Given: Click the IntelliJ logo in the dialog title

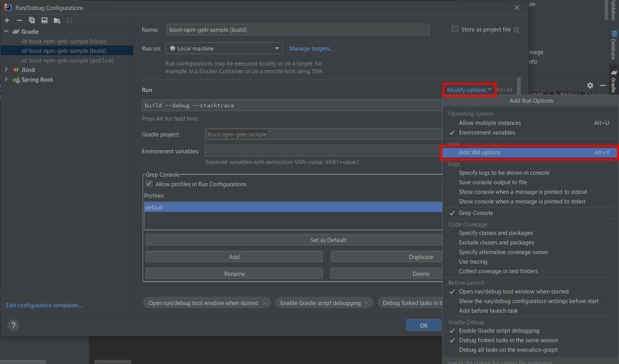Looking at the screenshot, I should [8, 8].
